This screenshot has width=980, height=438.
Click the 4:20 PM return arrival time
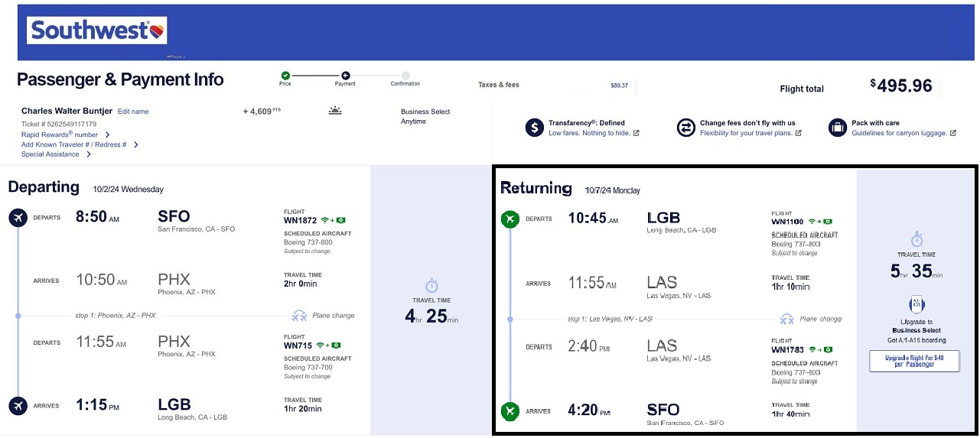point(589,410)
